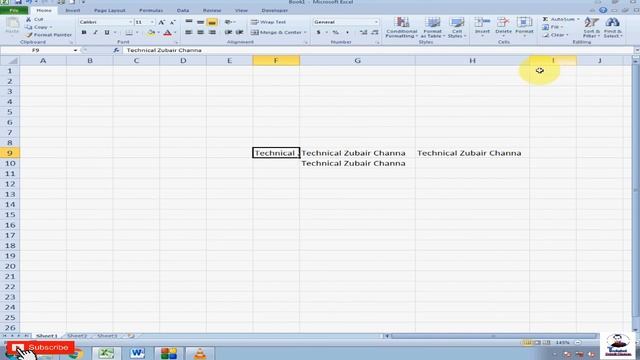This screenshot has width=640, height=360.
Task: Click the Cut command
Action: click(x=35, y=19)
